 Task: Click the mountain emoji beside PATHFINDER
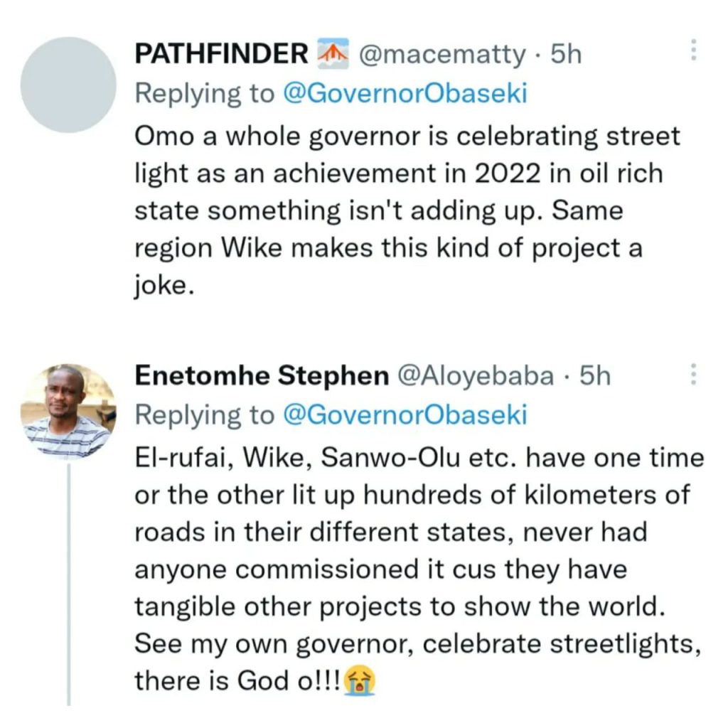click(x=333, y=54)
